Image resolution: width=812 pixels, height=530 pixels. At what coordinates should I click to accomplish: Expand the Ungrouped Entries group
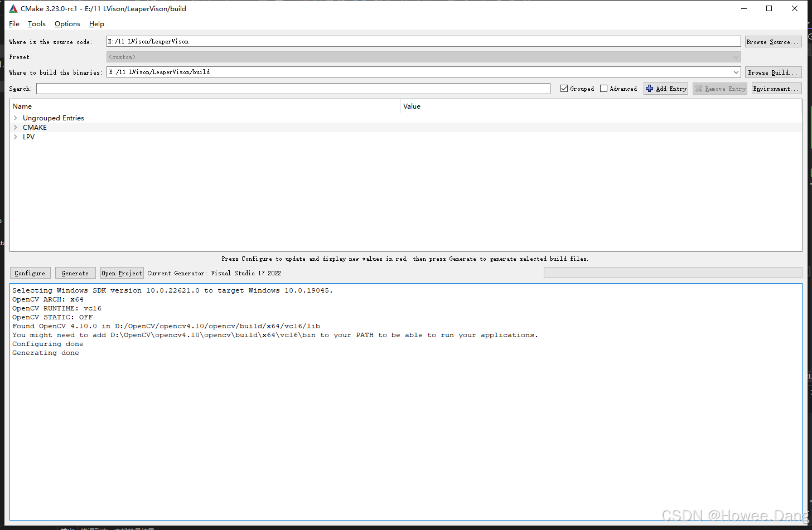(16, 118)
